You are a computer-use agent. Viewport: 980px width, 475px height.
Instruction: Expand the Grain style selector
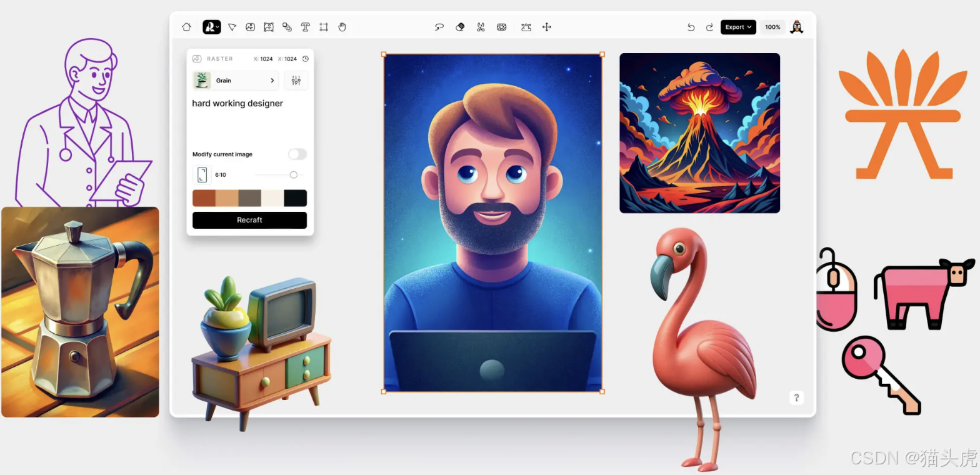click(x=236, y=80)
